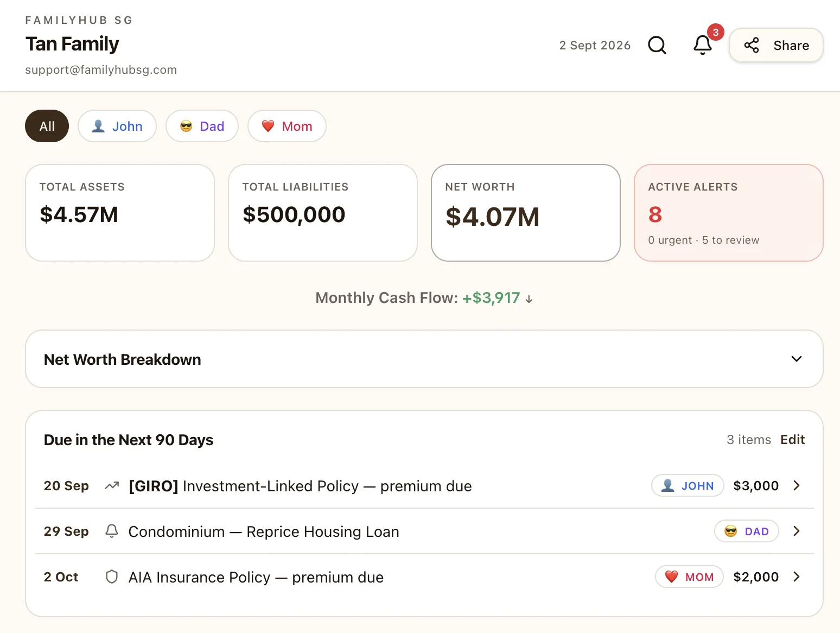Click the 29 Sep date
This screenshot has width=840, height=633.
coord(66,531)
